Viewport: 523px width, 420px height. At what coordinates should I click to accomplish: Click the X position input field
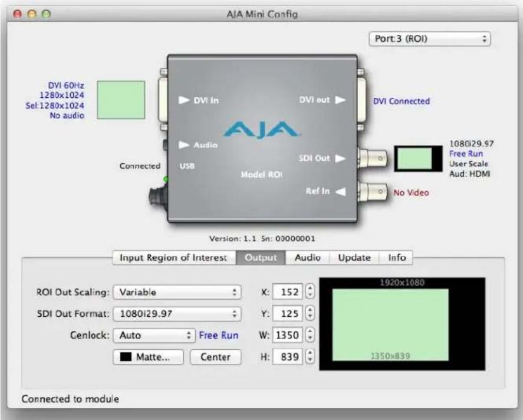click(288, 292)
